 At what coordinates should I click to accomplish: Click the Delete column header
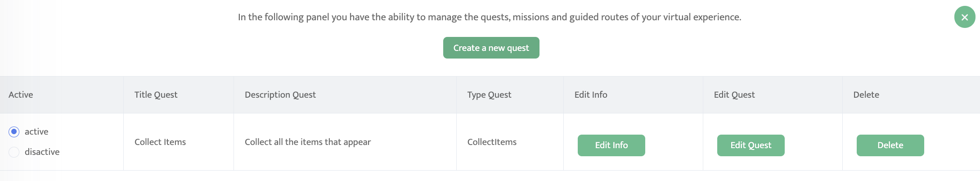866,95
